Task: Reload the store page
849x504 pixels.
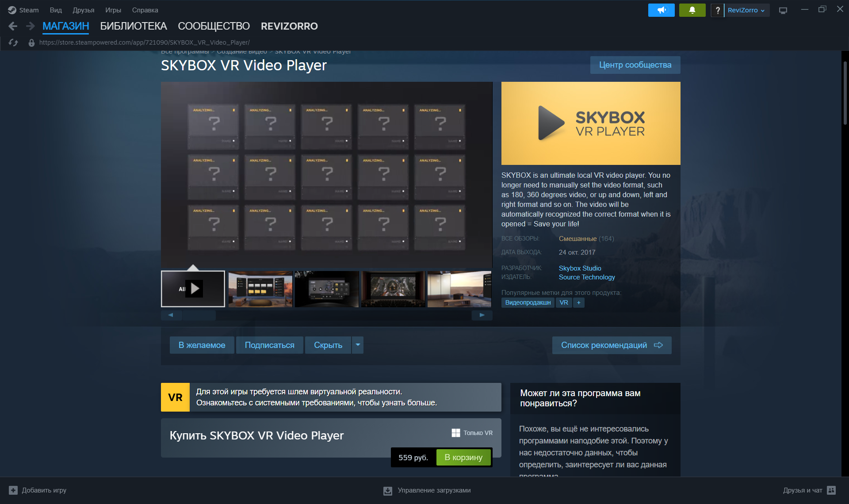Action: [x=13, y=42]
